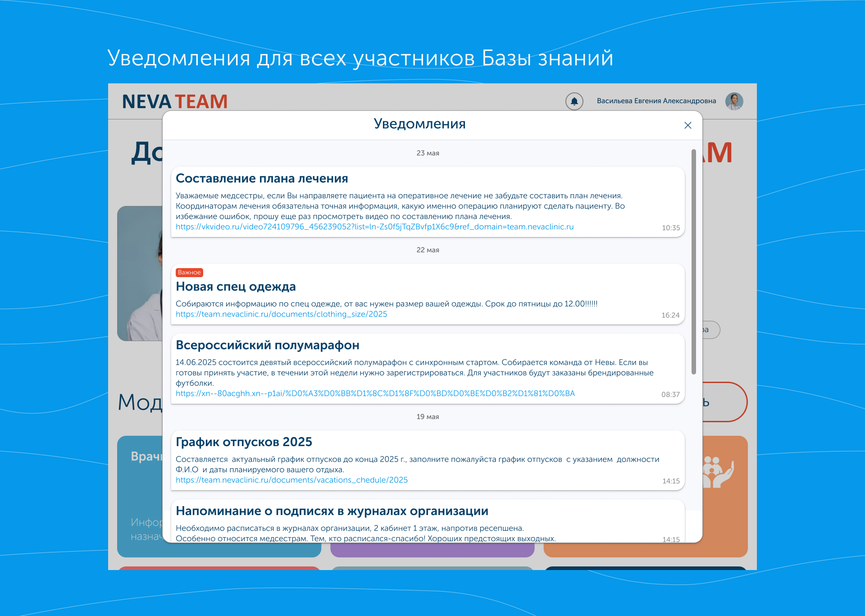Open the Напоминание о подписях в журналах notification
Image resolution: width=865 pixels, height=616 pixels.
point(332,511)
